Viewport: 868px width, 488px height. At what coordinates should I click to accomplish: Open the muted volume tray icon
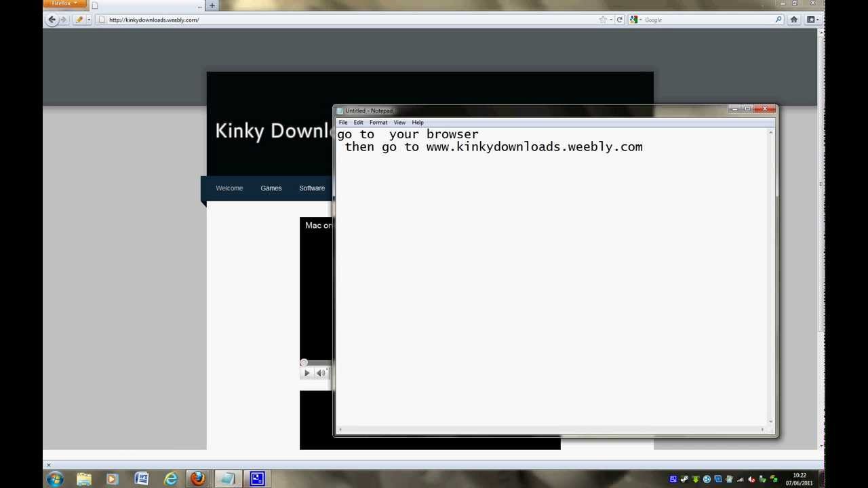click(x=751, y=479)
